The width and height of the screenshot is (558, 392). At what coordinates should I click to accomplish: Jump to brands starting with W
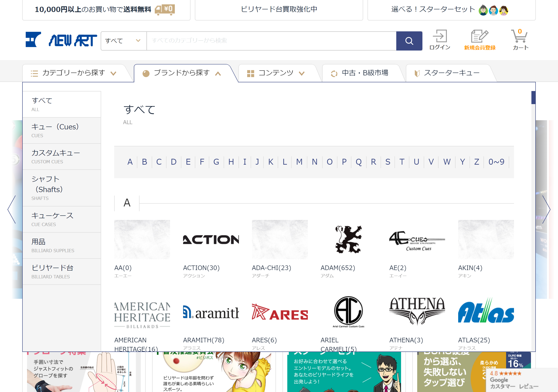[x=447, y=162]
